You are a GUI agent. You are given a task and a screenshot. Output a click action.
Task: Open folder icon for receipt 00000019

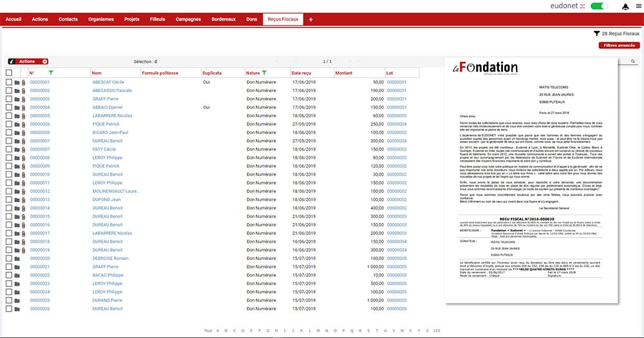(17, 250)
